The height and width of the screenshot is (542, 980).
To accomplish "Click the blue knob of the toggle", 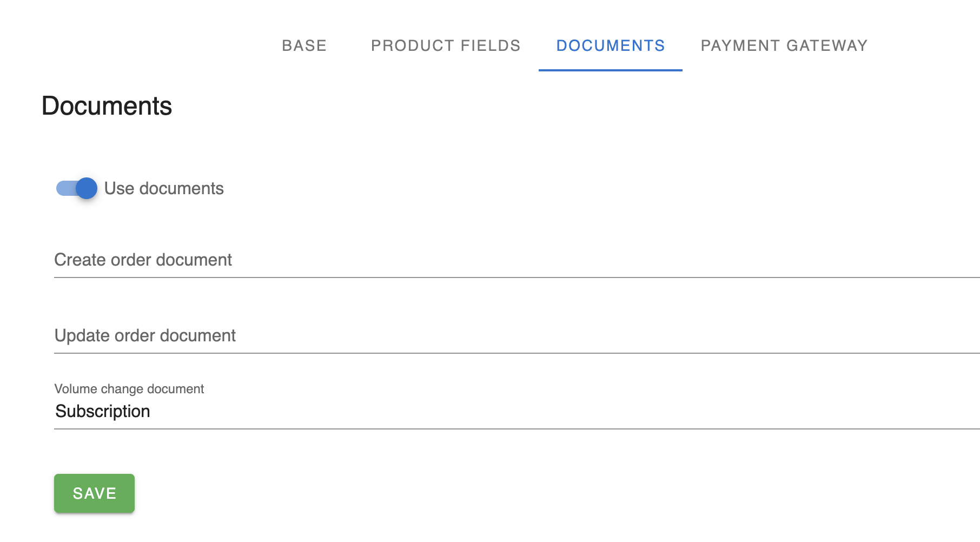I will click(87, 188).
